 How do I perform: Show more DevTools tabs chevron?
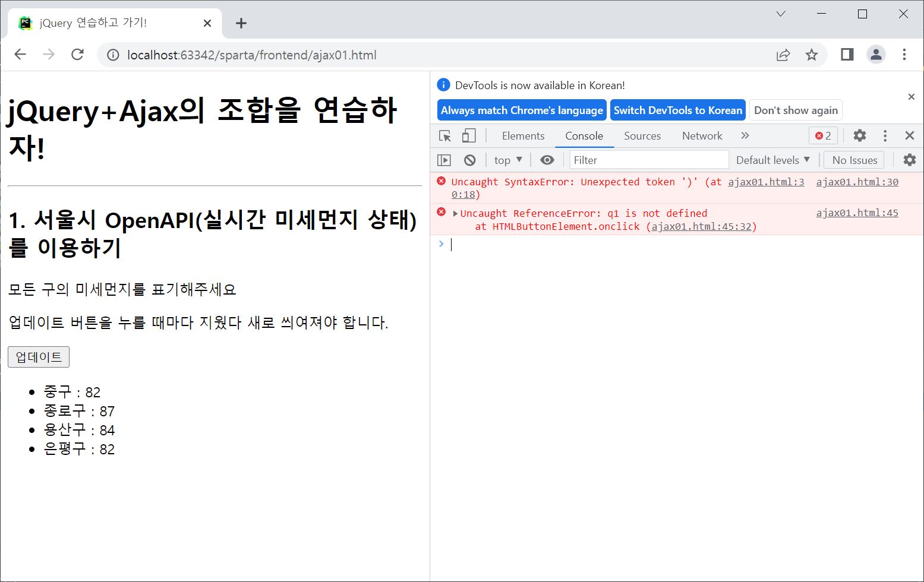(745, 136)
